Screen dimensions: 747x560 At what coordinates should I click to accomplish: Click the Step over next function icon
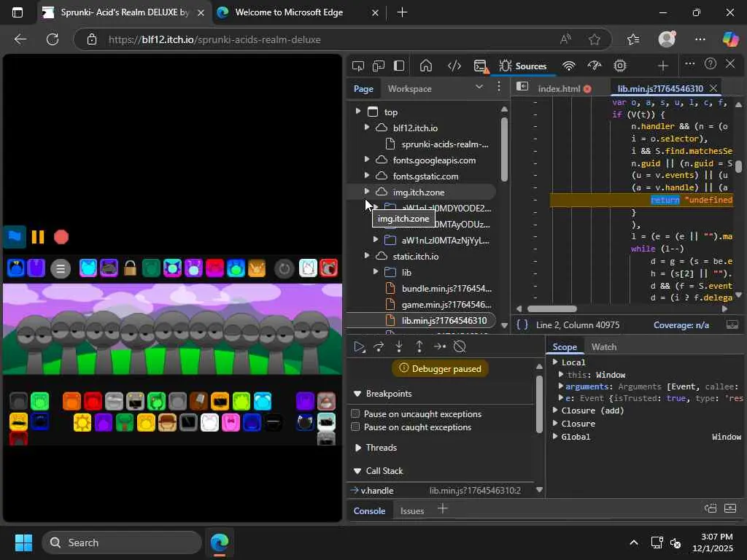click(379, 347)
